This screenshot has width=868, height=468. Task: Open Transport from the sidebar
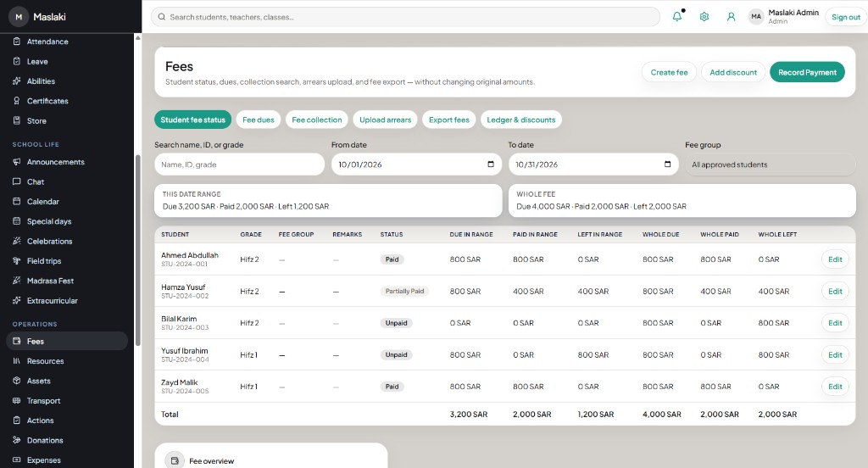point(68,401)
